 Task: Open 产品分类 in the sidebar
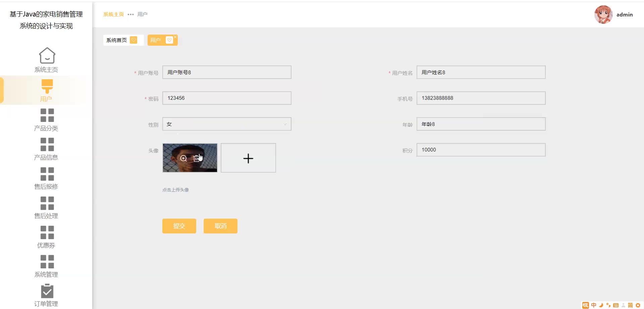(46, 120)
